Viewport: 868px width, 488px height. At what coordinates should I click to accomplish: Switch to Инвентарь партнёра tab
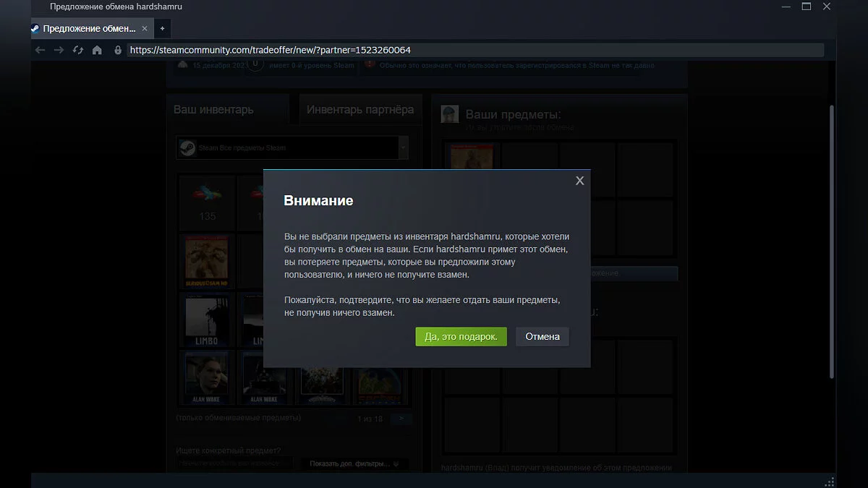[x=360, y=110]
